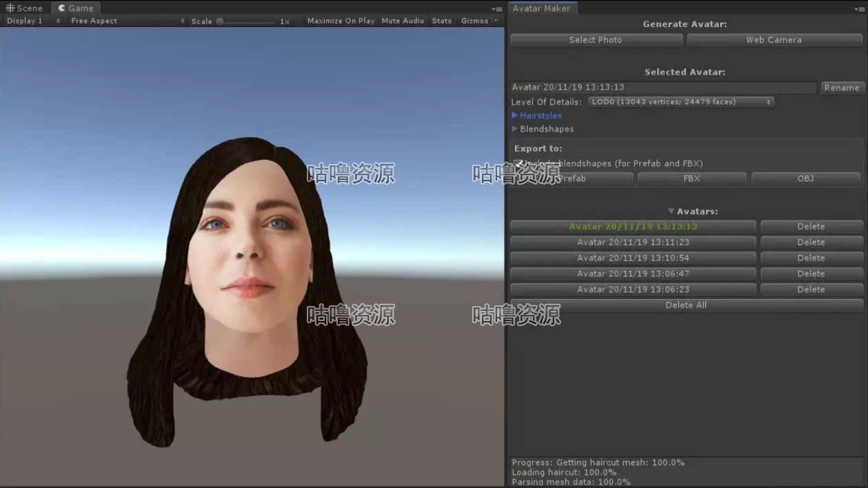The height and width of the screenshot is (488, 868).
Task: Toggle the Gizmos button
Action: [474, 21]
